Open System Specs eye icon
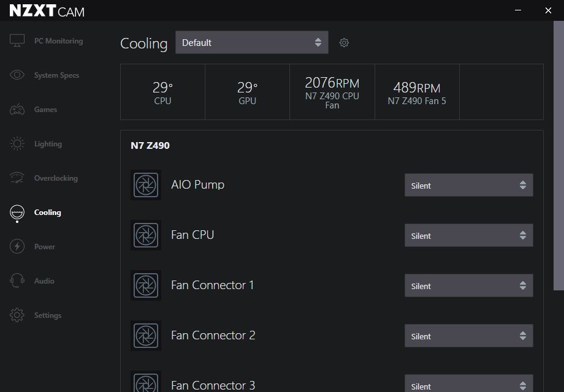The width and height of the screenshot is (564, 392). click(x=17, y=75)
